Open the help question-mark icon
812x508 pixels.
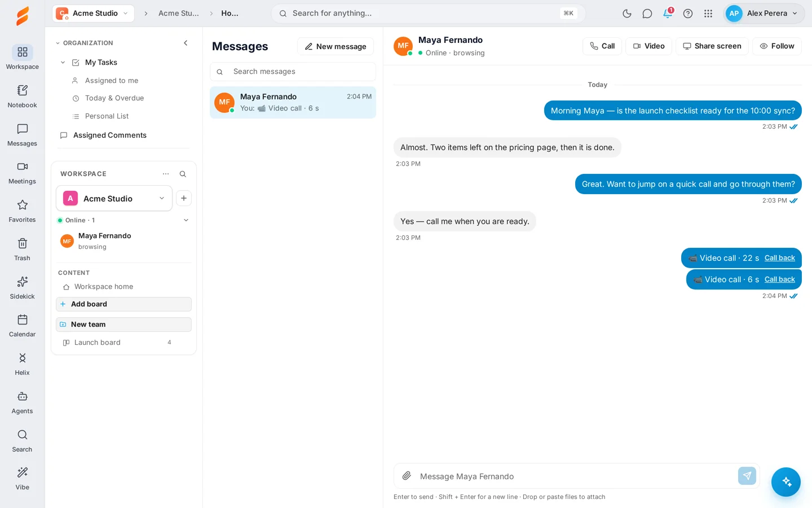click(x=688, y=14)
